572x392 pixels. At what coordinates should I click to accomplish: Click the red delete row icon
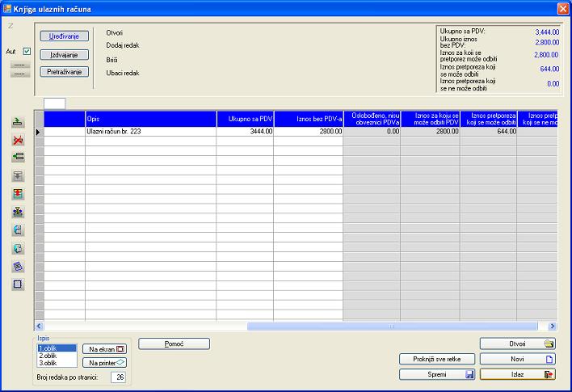(x=18, y=140)
